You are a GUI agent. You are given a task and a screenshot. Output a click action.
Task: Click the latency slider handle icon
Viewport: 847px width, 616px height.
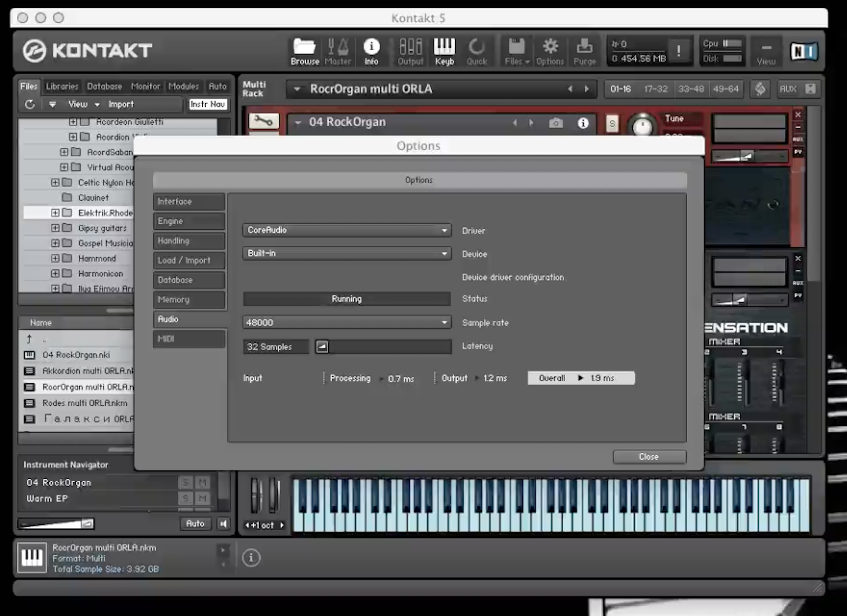click(322, 346)
